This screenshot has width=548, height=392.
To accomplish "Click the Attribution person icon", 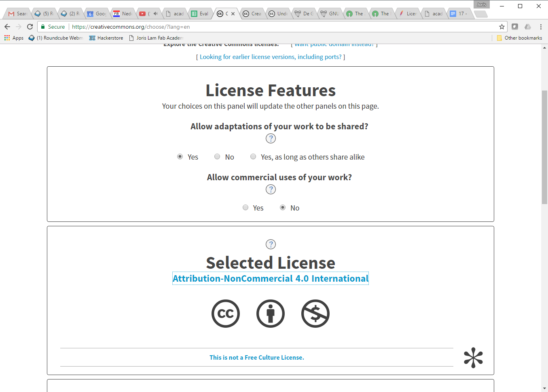I will pyautogui.click(x=271, y=314).
